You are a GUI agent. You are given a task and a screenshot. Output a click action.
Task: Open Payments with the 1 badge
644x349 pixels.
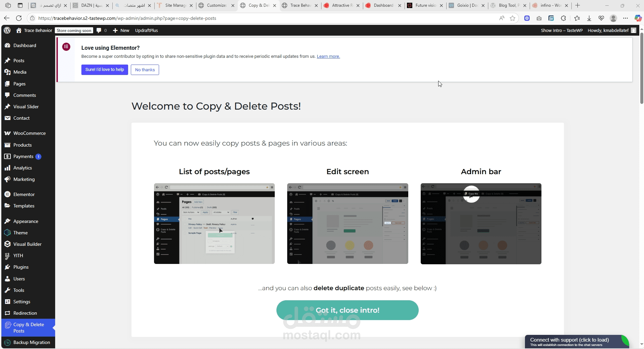click(28, 156)
